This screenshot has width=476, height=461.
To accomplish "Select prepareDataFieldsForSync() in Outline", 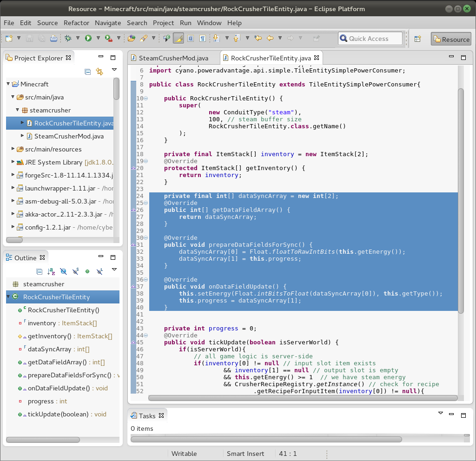I will click(x=70, y=375).
